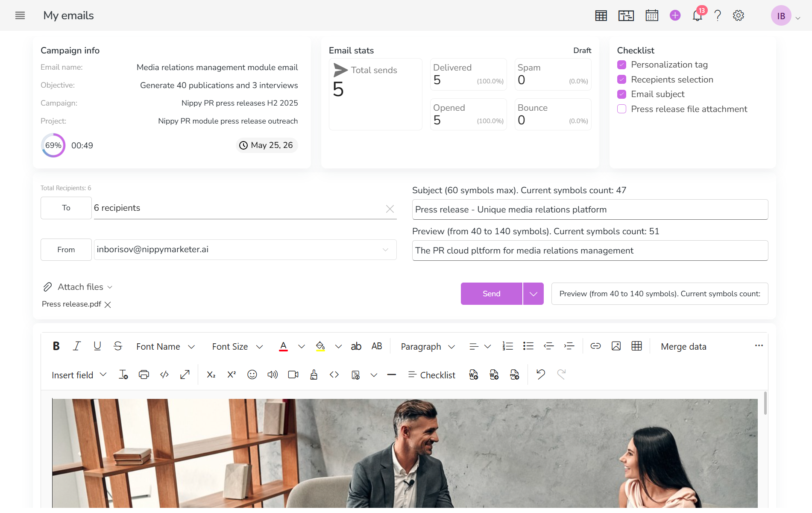812x513 pixels.
Task: Open the calendar view icon
Action: tap(652, 16)
